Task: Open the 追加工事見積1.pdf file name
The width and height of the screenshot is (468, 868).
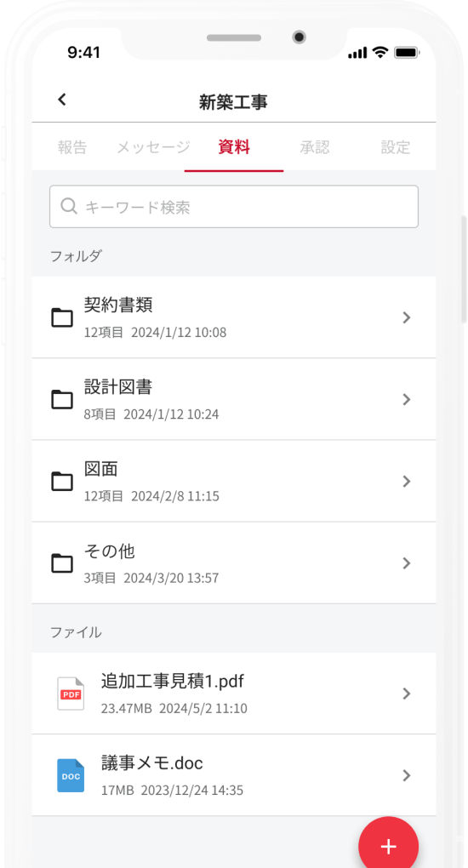Action: click(173, 682)
